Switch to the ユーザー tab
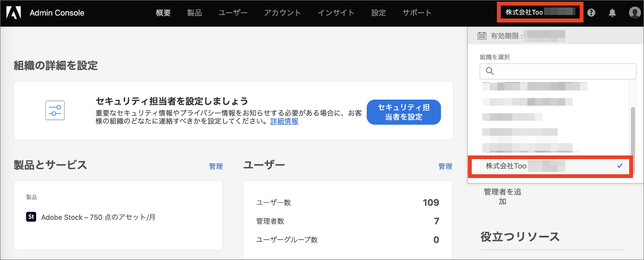644x260 pixels. (x=233, y=13)
